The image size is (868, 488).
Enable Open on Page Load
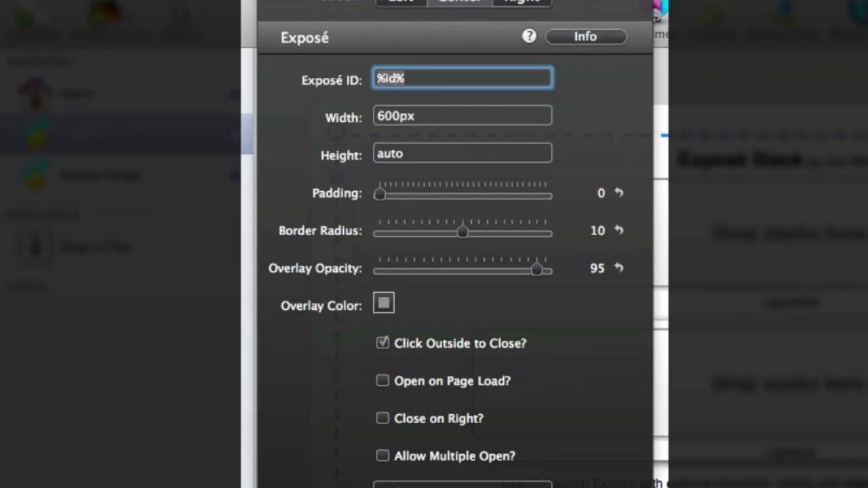[382, 380]
